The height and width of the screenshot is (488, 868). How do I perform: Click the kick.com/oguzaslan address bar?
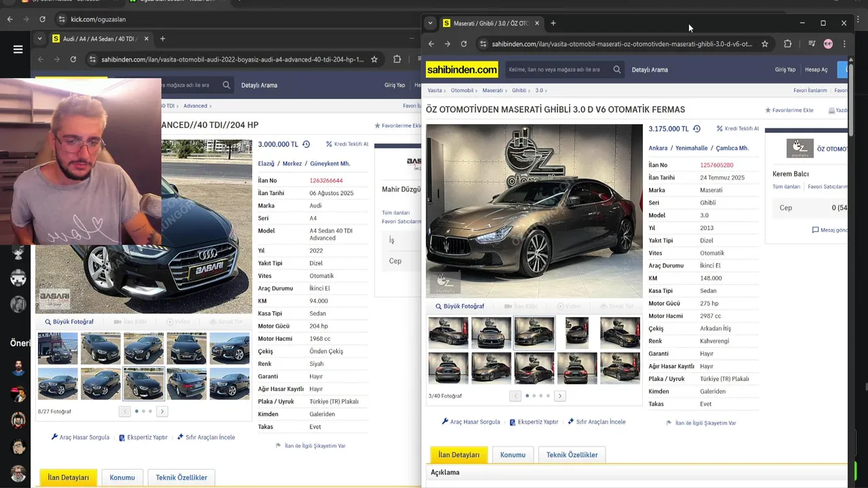click(98, 19)
